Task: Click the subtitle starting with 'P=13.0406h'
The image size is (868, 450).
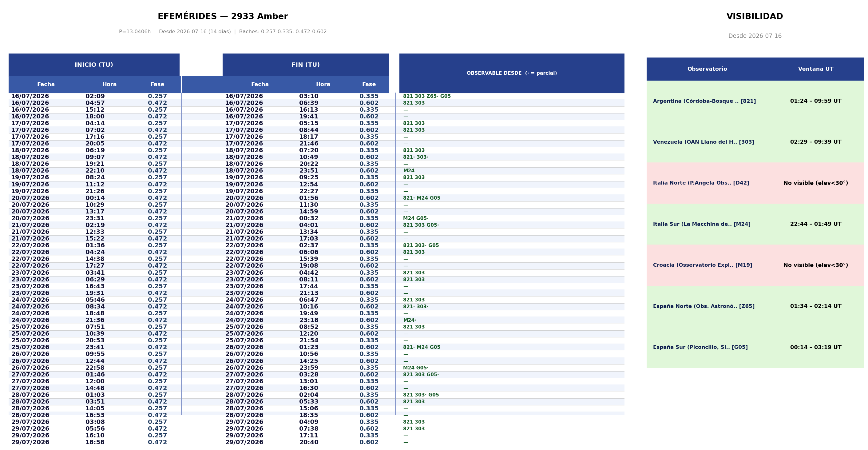Action: (223, 32)
